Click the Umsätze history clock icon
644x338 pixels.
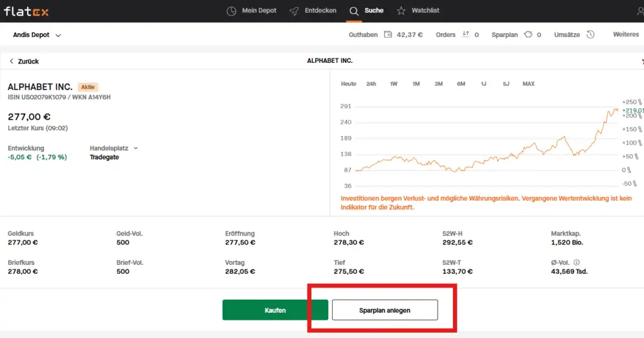click(x=591, y=35)
